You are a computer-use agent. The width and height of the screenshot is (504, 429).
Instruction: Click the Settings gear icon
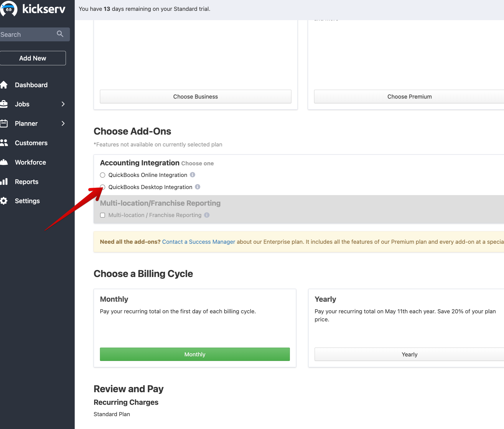tap(4, 201)
